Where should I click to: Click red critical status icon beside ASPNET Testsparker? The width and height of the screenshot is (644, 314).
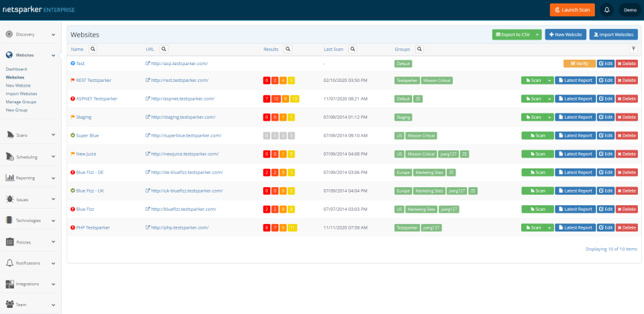[72, 99]
